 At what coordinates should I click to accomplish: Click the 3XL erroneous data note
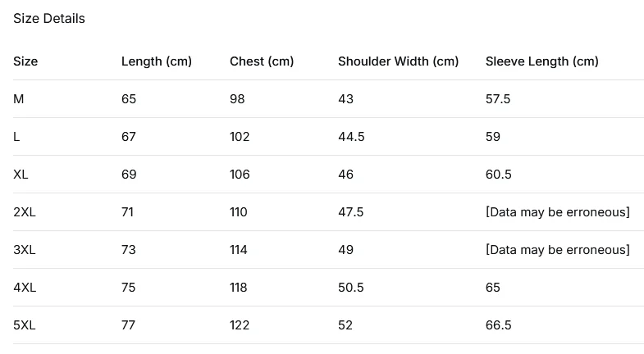[x=557, y=250]
